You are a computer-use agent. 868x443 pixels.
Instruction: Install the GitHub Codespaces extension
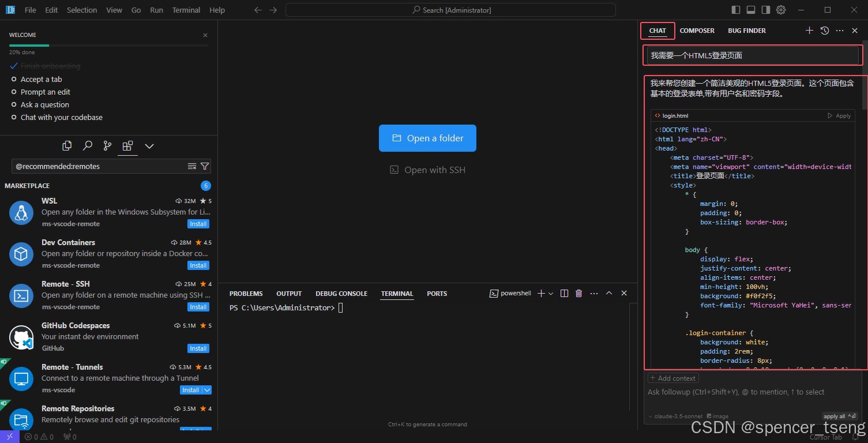[198, 348]
